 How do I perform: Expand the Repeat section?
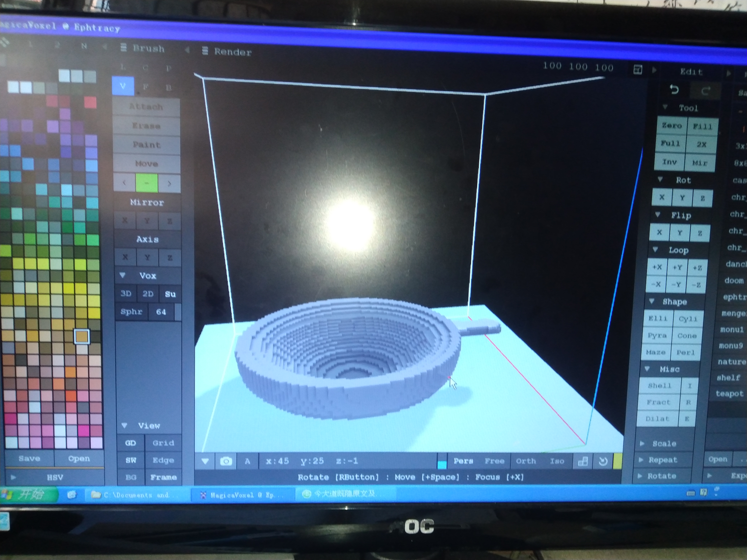coord(641,459)
